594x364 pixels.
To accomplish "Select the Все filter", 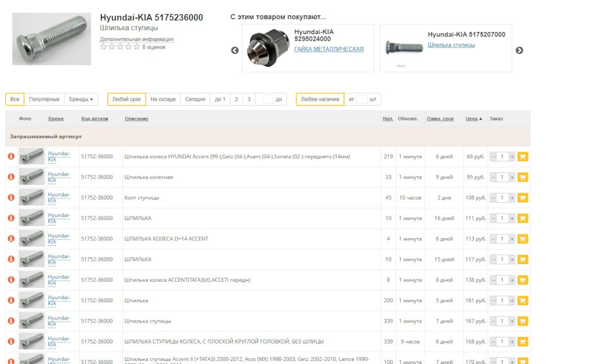I will pos(15,99).
